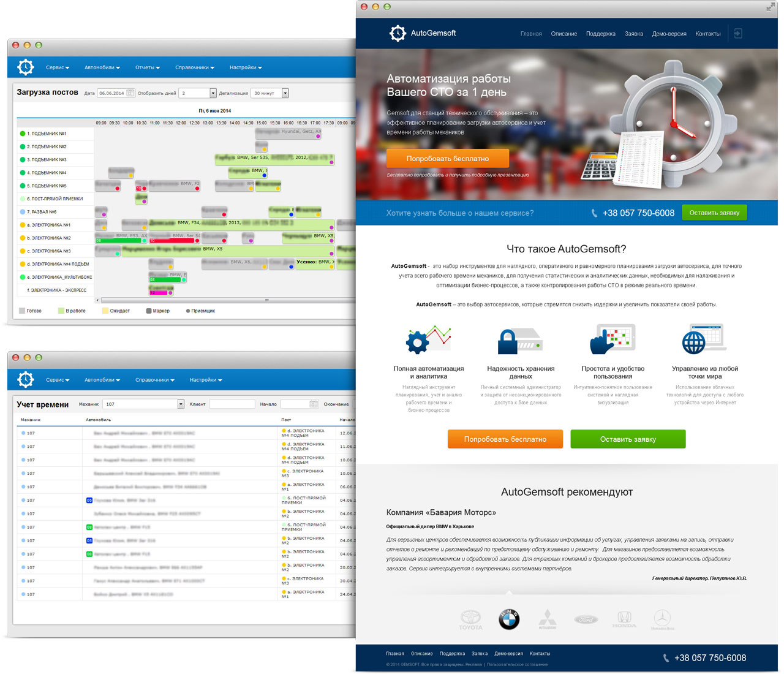Open the Детализация 30 минут dropdown

pos(285,93)
